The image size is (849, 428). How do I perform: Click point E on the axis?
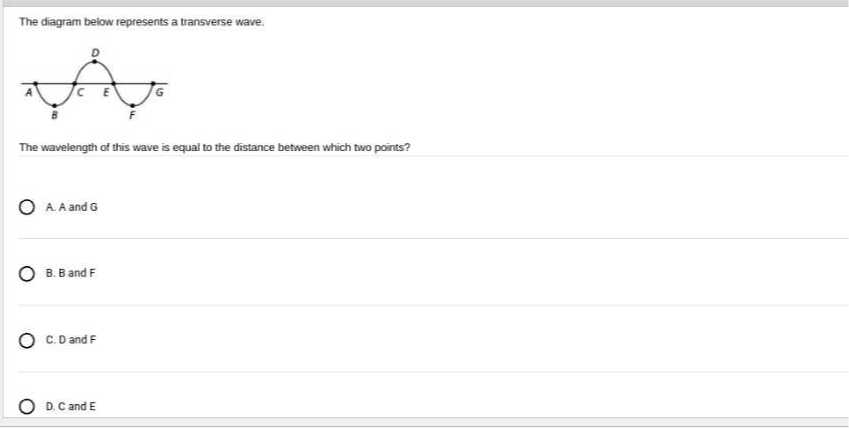click(114, 83)
